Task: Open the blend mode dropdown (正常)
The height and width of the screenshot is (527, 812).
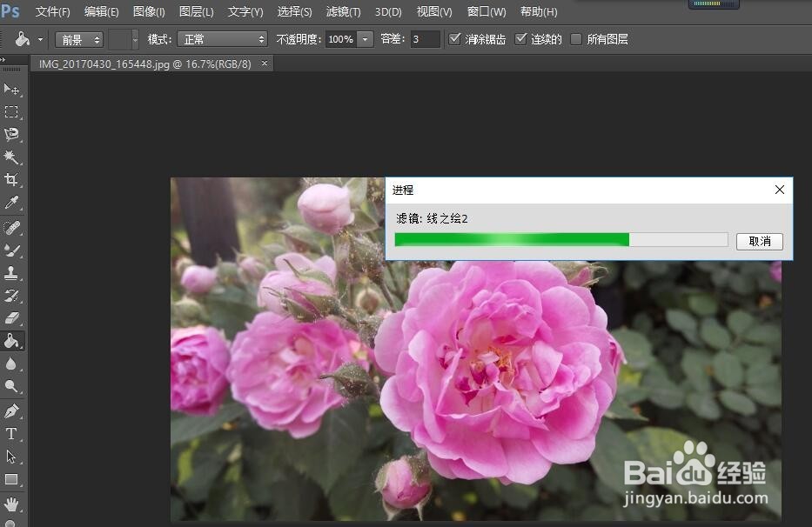Action: (223, 39)
